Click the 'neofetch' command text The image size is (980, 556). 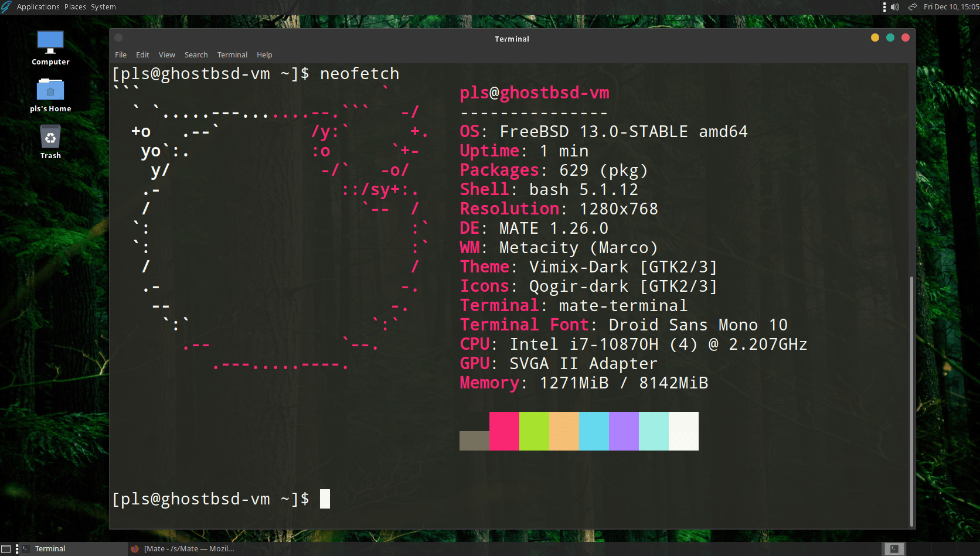[359, 73]
